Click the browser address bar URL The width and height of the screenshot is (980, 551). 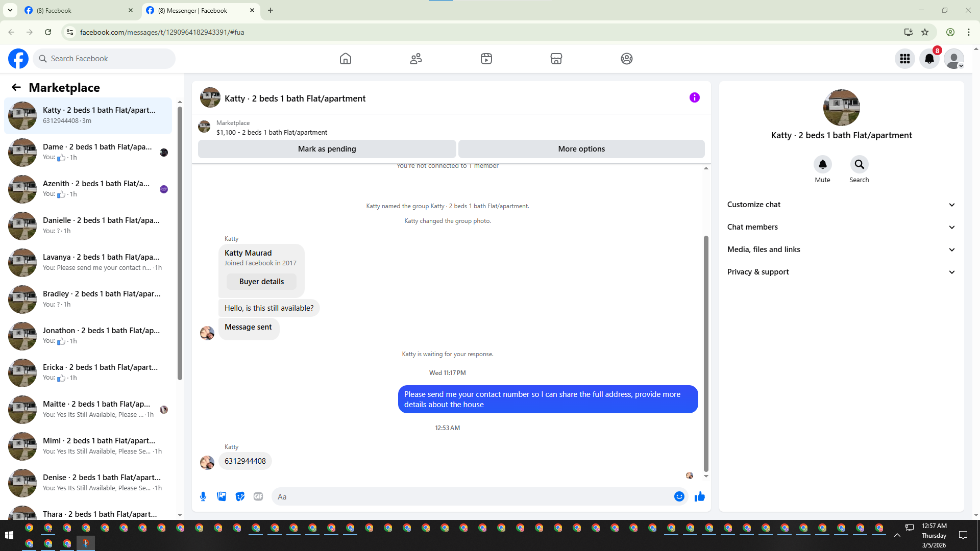[162, 32]
